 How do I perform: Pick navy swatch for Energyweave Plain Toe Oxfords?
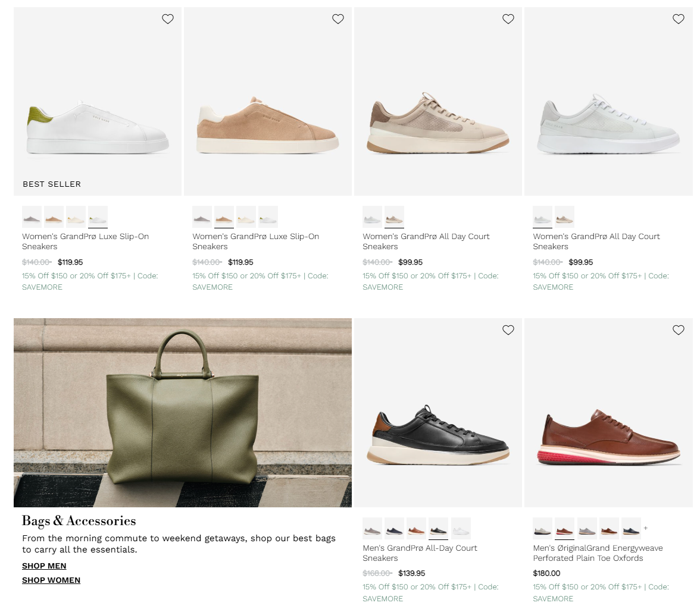pos(631,528)
